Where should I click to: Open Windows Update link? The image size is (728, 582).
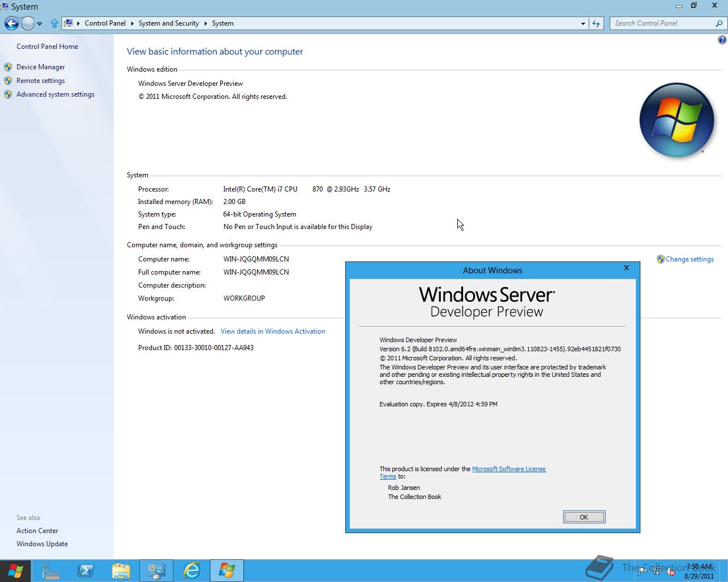click(42, 544)
